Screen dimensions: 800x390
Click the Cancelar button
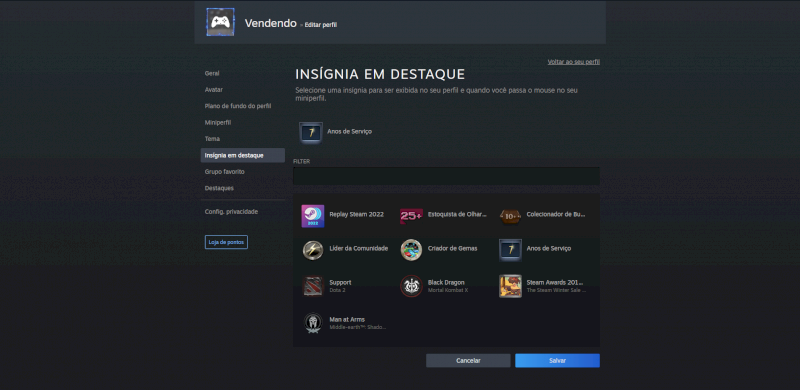468,360
